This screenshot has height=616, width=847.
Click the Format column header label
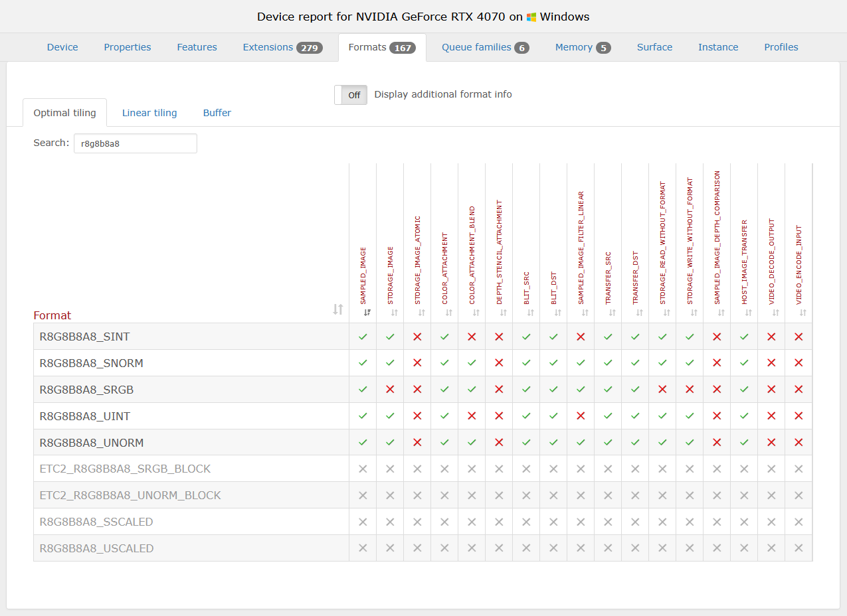tap(52, 315)
